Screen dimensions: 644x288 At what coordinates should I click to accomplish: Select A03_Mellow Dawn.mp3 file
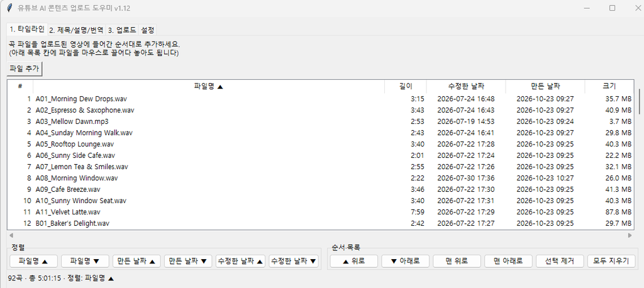(x=320, y=121)
